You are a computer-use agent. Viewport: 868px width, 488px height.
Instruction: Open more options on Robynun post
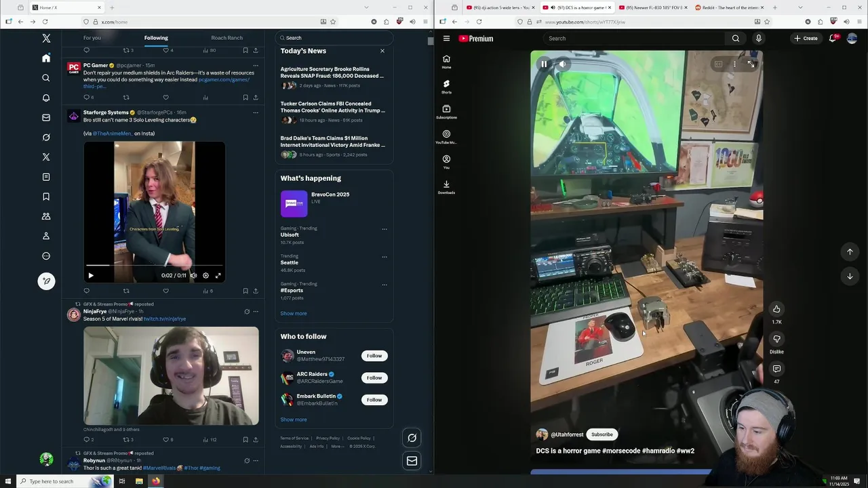256,461
